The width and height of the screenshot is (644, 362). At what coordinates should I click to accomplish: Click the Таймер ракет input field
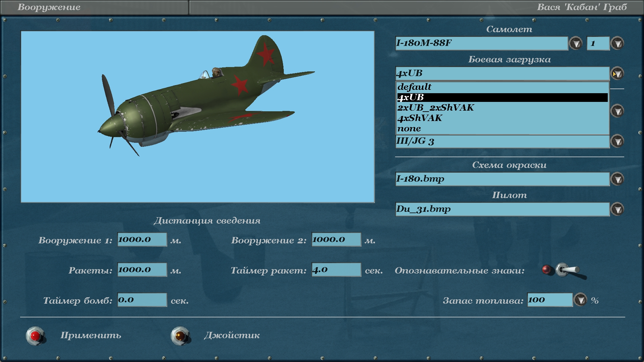click(x=336, y=270)
